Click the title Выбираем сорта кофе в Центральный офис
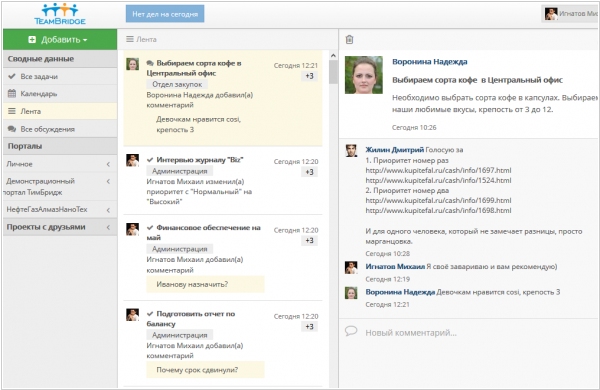This screenshot has height=390, width=600. [x=477, y=80]
